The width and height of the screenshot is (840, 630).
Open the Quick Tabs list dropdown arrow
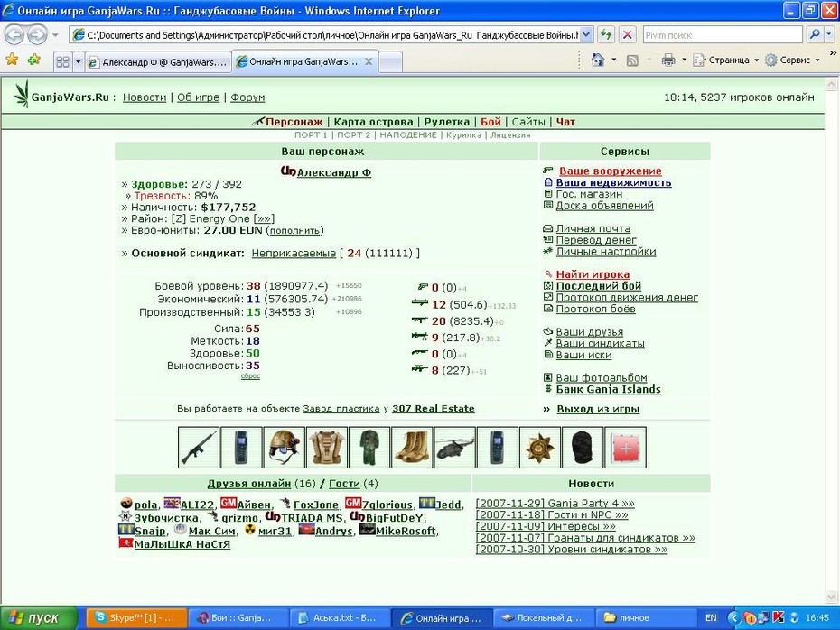(x=79, y=61)
